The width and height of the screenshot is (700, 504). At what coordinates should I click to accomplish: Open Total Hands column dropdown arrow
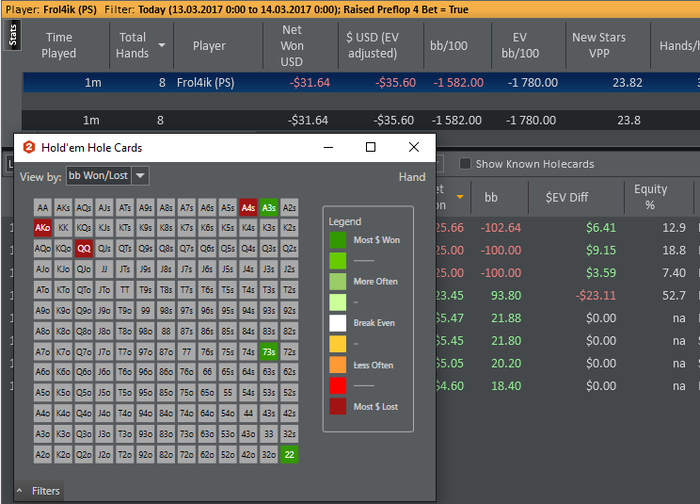pos(162,45)
